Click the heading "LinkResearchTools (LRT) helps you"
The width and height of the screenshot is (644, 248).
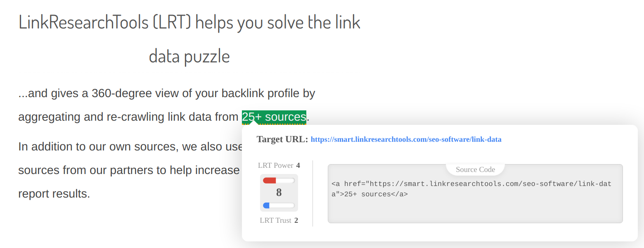coord(189,22)
